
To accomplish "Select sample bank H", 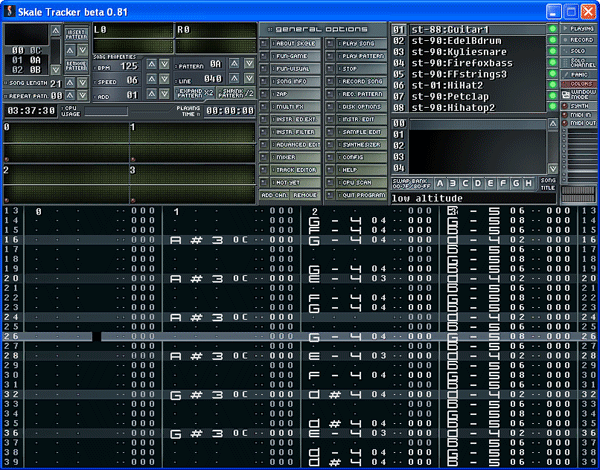I will (x=528, y=184).
